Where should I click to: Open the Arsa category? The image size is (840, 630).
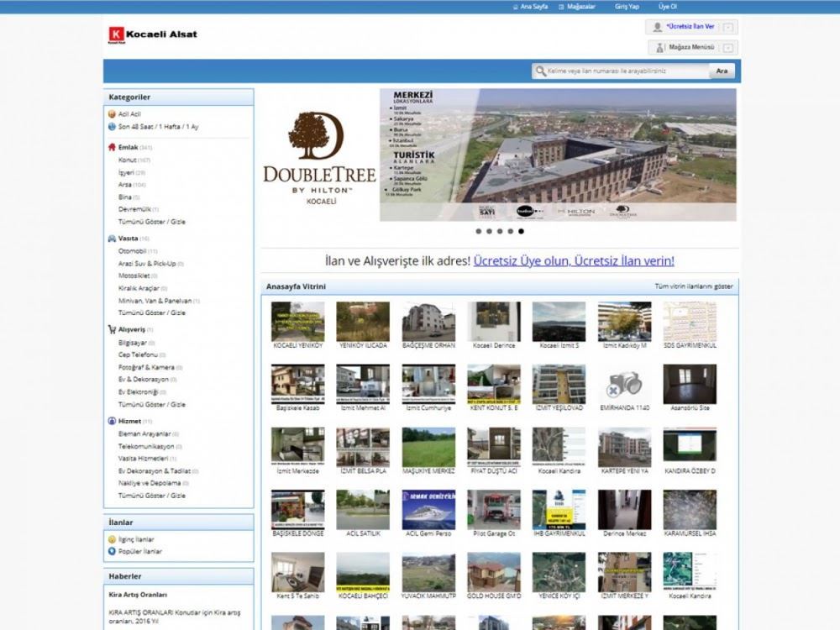click(125, 185)
